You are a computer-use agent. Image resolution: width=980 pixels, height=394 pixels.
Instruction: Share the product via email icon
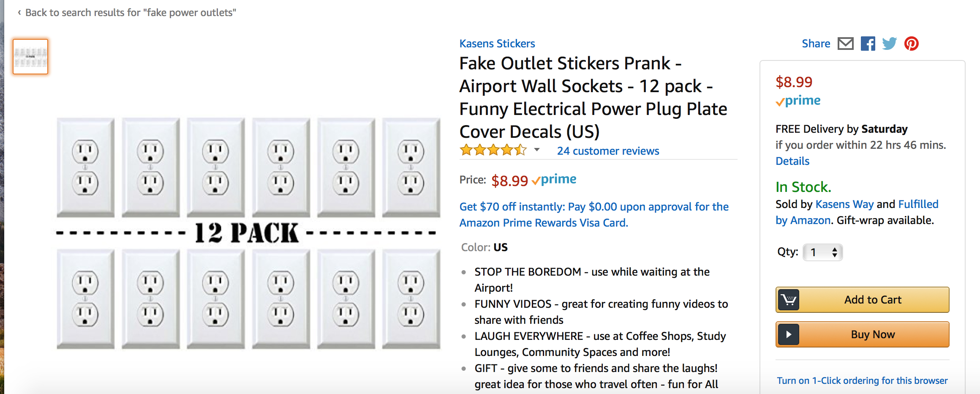(845, 44)
